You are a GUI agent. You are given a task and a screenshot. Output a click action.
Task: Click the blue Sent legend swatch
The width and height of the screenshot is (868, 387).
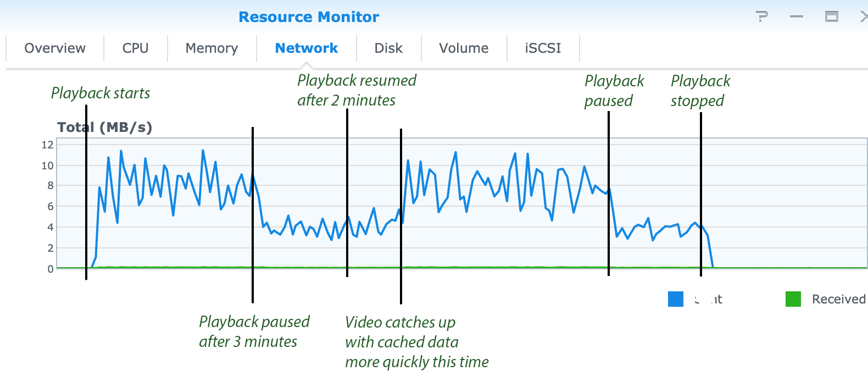point(675,299)
